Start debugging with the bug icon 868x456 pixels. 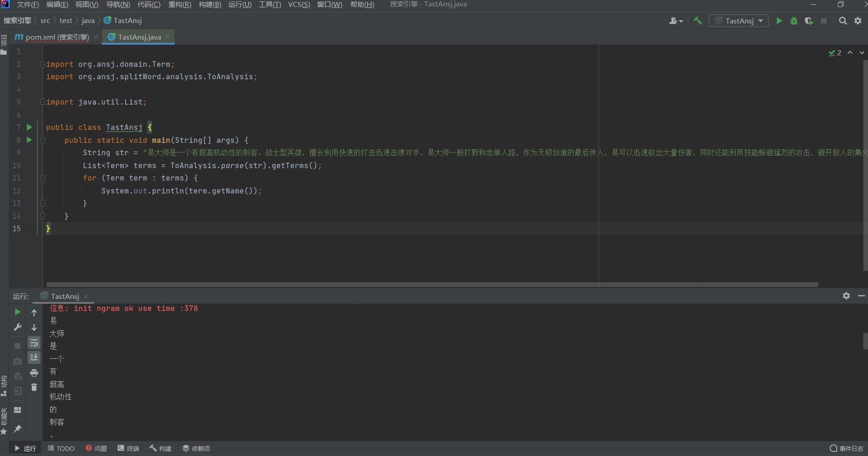click(x=794, y=21)
